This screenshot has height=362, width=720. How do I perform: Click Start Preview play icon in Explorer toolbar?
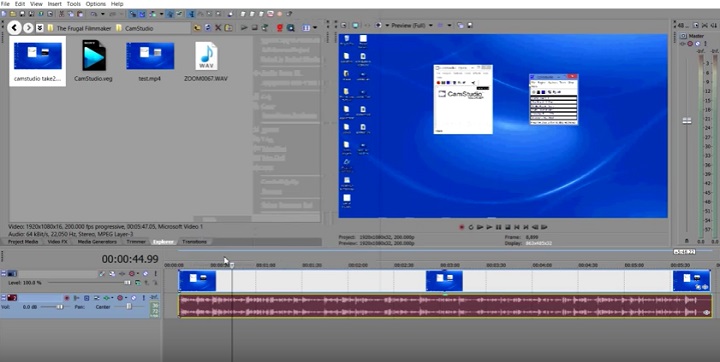(x=244, y=28)
